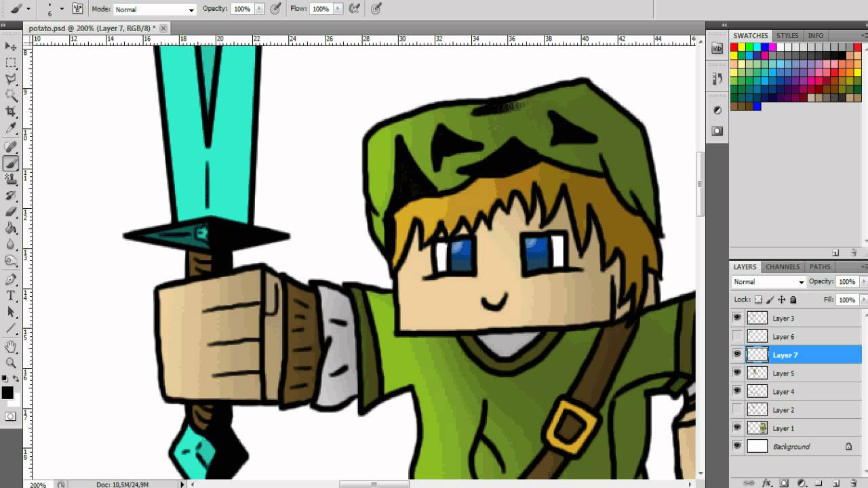The height and width of the screenshot is (488, 868).
Task: Select the History Brush tool
Action: coord(11,196)
